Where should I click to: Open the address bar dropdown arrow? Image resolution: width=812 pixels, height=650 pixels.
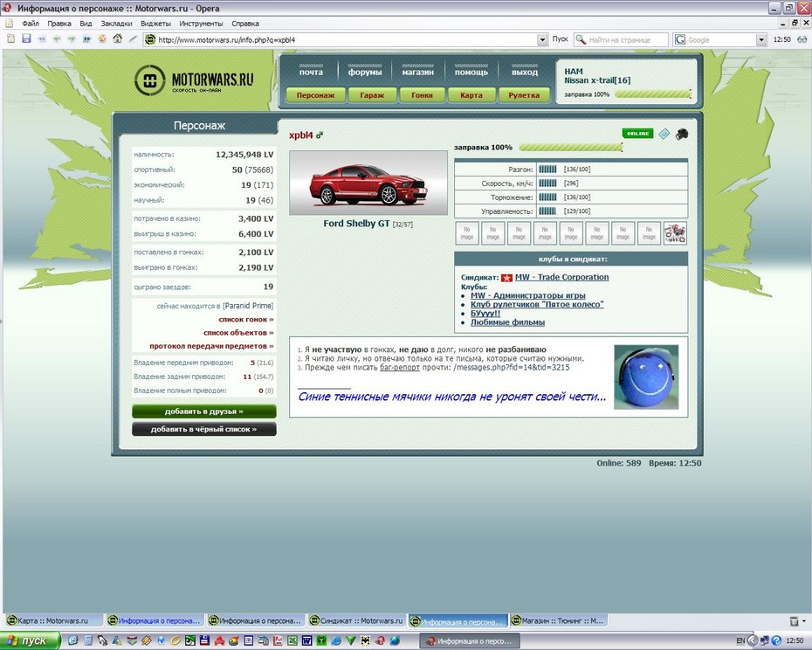pyautogui.click(x=541, y=39)
